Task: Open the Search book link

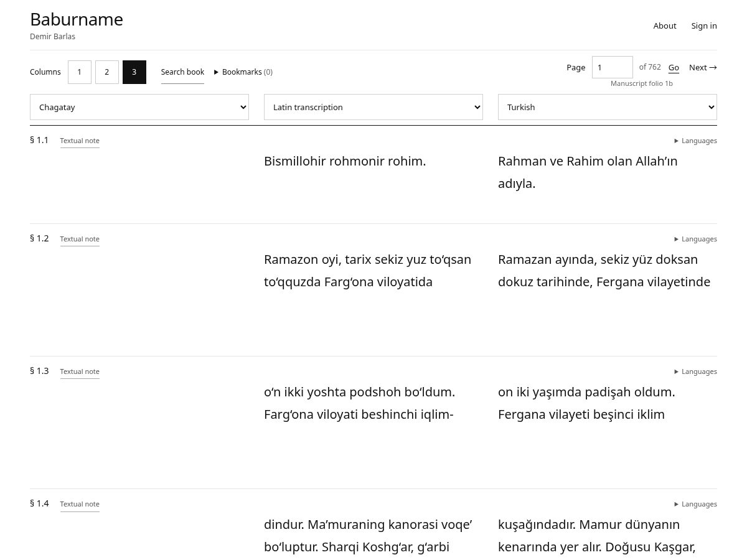Action: coord(182,72)
